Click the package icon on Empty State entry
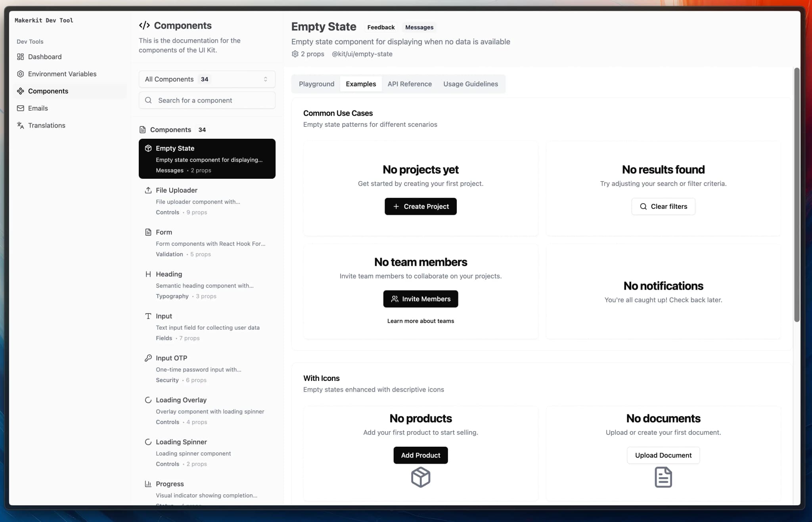812x522 pixels. [148, 148]
